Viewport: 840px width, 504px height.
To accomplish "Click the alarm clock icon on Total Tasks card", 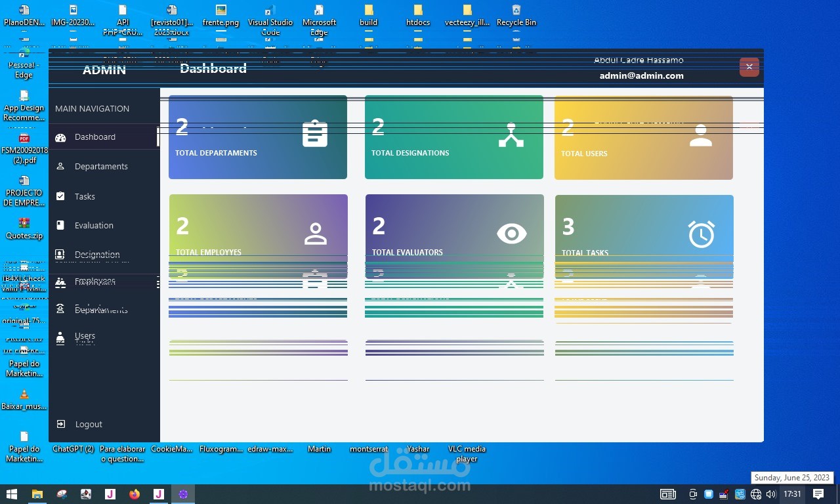I will [x=701, y=233].
